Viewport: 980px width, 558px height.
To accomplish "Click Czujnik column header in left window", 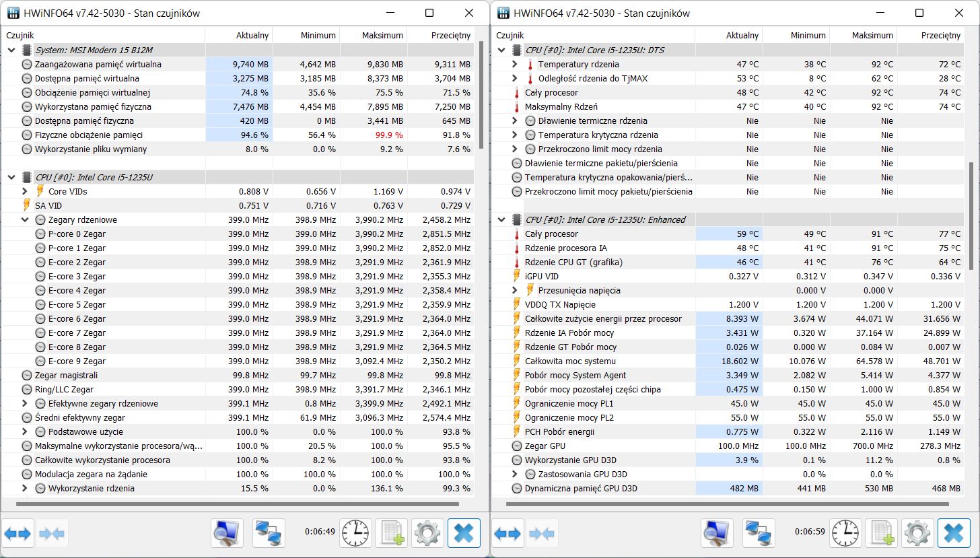I will (103, 35).
